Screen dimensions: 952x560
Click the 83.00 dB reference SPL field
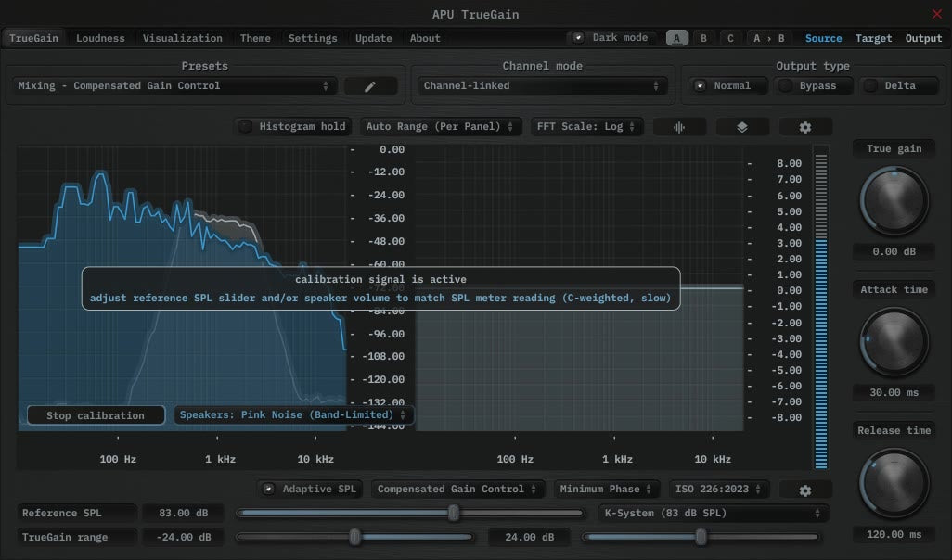coord(184,514)
